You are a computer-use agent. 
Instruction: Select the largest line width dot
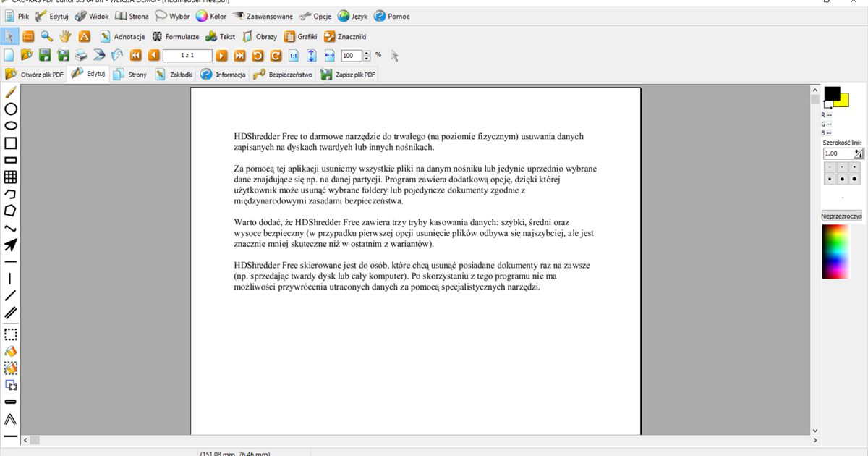tap(855, 179)
